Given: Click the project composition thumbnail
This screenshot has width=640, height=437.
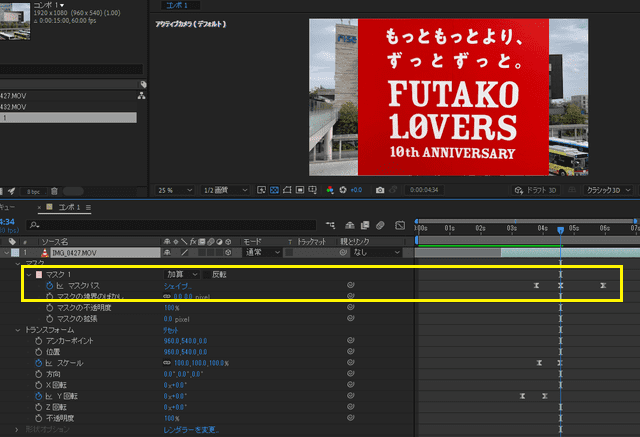Looking at the screenshot, I should pos(15,21).
